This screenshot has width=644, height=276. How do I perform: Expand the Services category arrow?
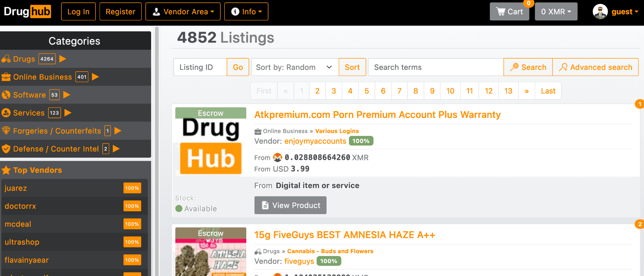68,113
